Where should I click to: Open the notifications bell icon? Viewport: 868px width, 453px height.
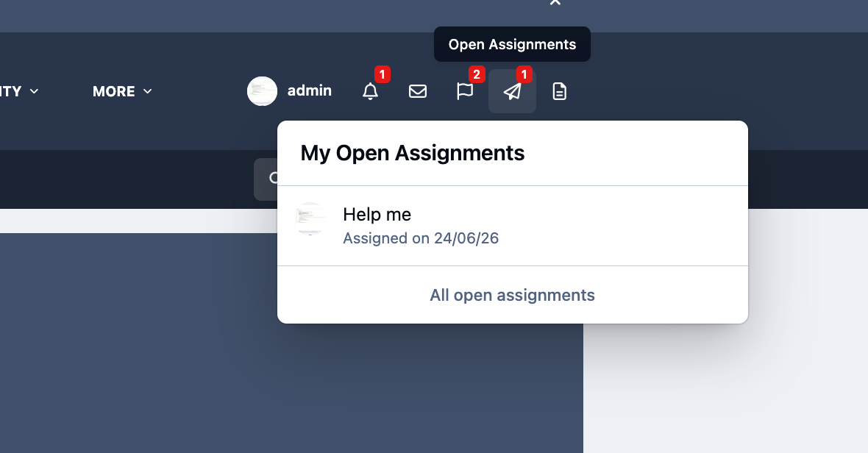(370, 91)
